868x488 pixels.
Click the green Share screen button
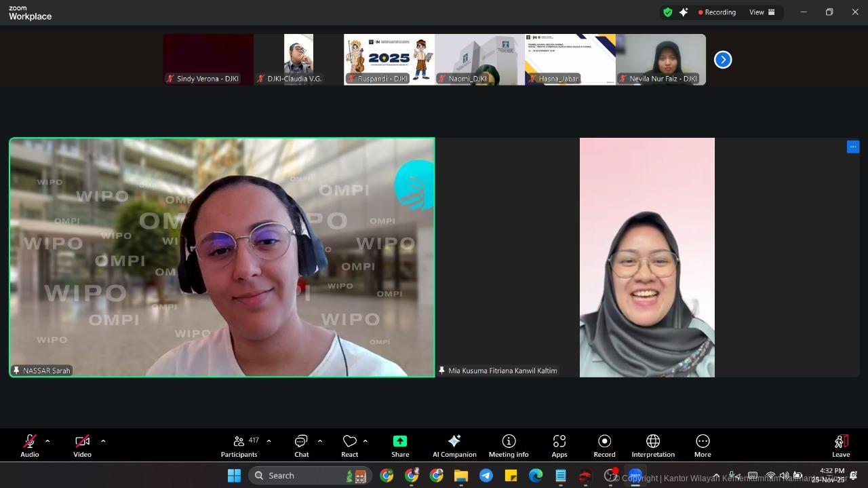point(400,445)
